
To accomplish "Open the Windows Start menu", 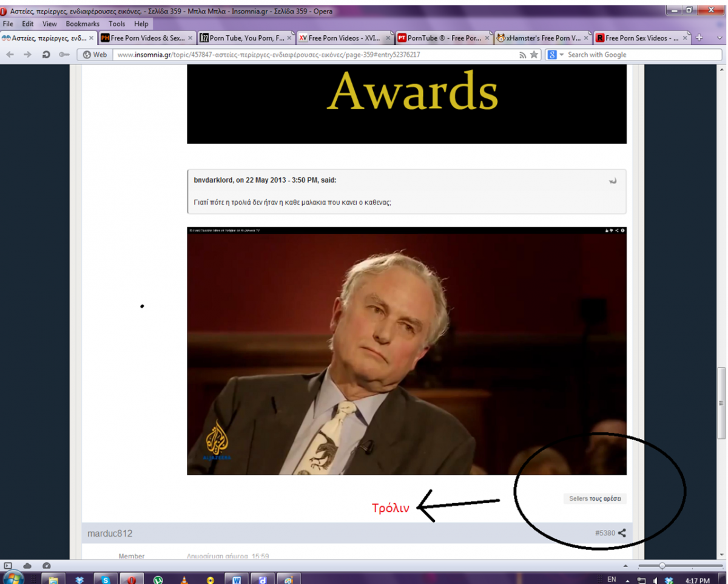I will point(13,578).
